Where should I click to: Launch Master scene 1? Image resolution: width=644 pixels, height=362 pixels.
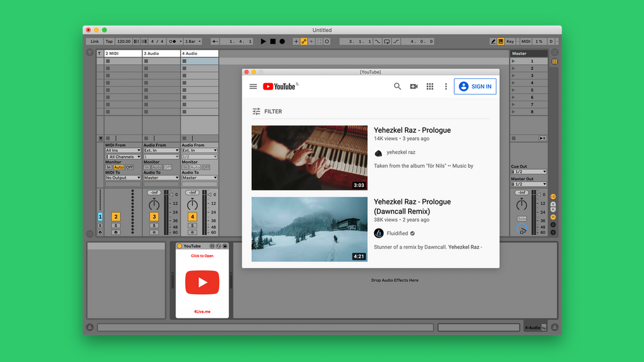(x=513, y=61)
